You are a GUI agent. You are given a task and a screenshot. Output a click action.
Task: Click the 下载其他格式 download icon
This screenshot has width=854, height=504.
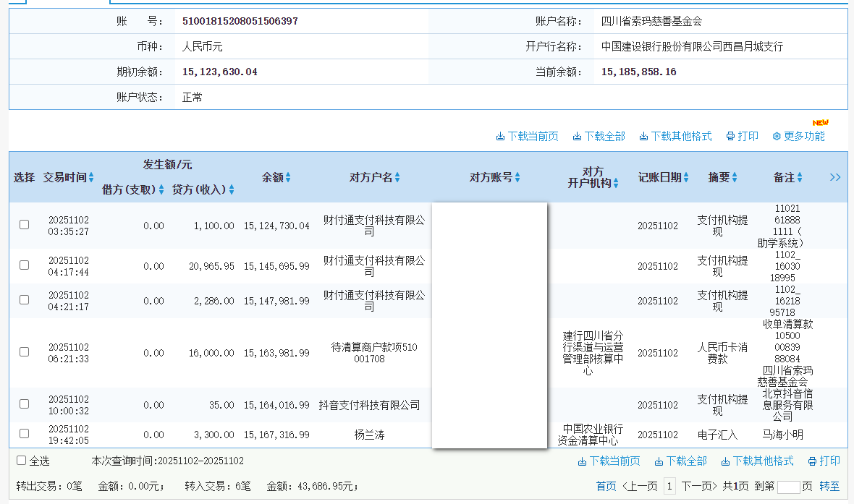click(643, 137)
